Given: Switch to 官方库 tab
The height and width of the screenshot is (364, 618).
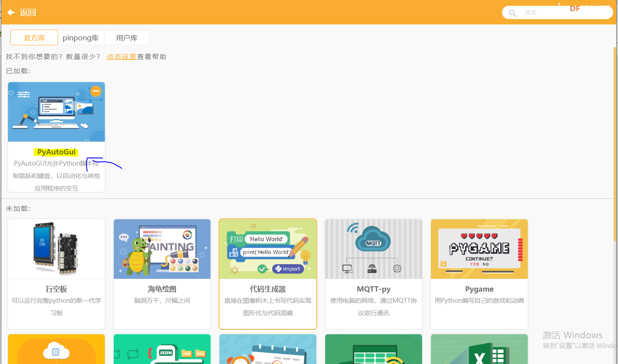Looking at the screenshot, I should [34, 38].
